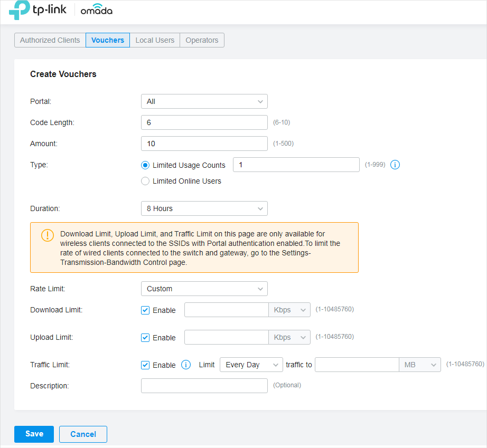Click the info icon beside Limited Usage Counts
This screenshot has width=487, height=448.
(395, 165)
